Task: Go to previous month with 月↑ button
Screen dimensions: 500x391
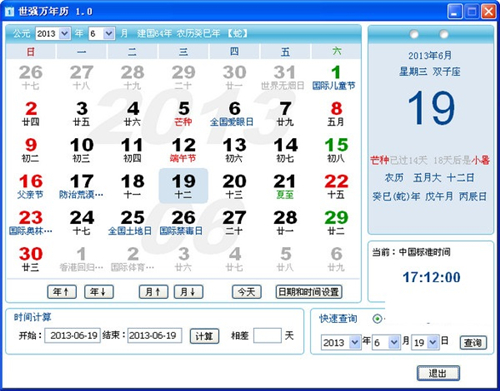Action: 154,292
